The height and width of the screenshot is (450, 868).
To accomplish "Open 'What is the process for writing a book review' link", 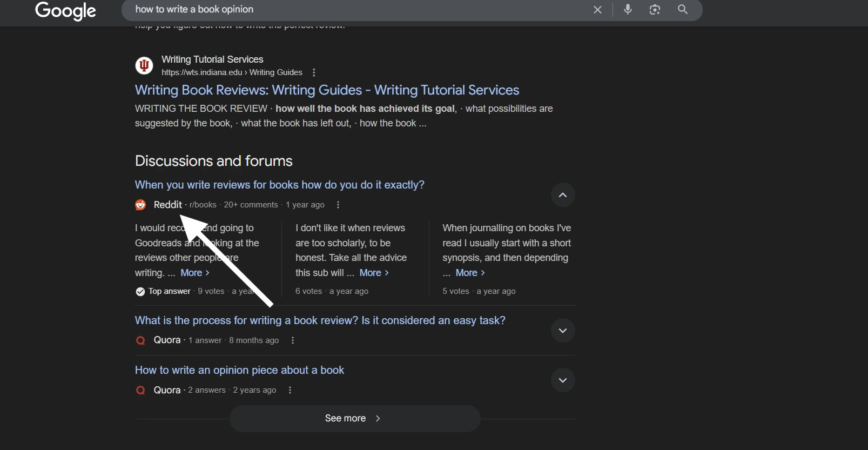I will coord(320,320).
